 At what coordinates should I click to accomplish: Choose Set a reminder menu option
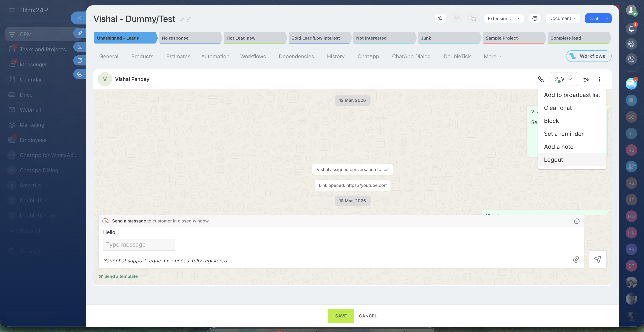(x=563, y=134)
